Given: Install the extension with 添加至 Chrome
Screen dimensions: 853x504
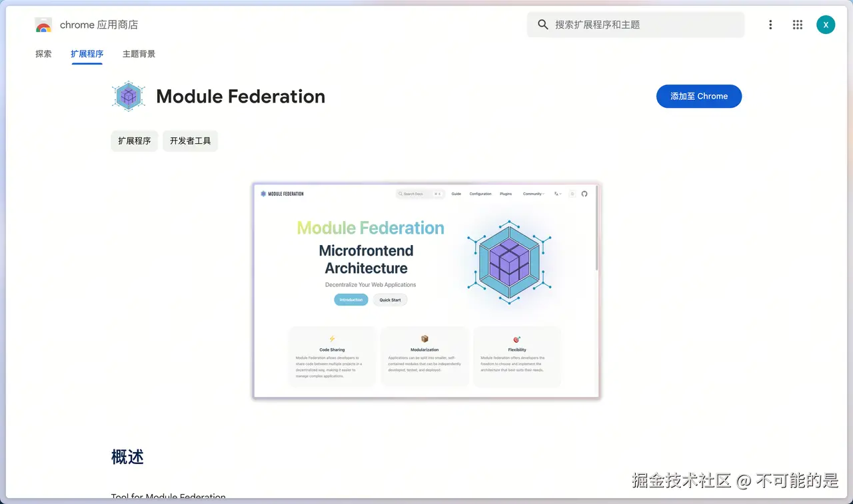Looking at the screenshot, I should click(699, 97).
